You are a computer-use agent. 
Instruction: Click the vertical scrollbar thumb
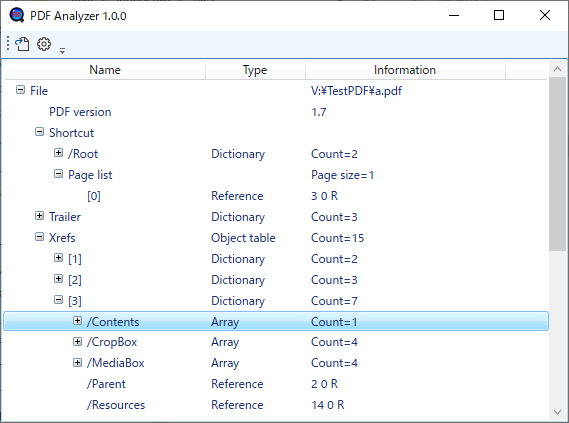point(557,164)
